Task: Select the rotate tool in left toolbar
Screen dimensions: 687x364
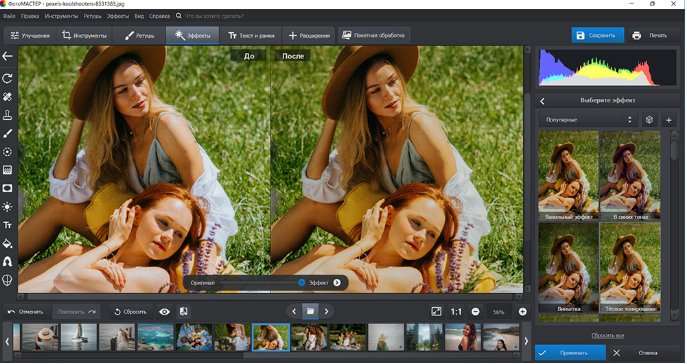Action: coord(7,78)
